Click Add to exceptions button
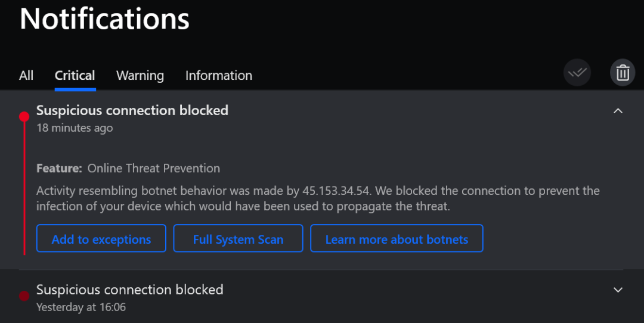644x323 pixels. pyautogui.click(x=101, y=239)
